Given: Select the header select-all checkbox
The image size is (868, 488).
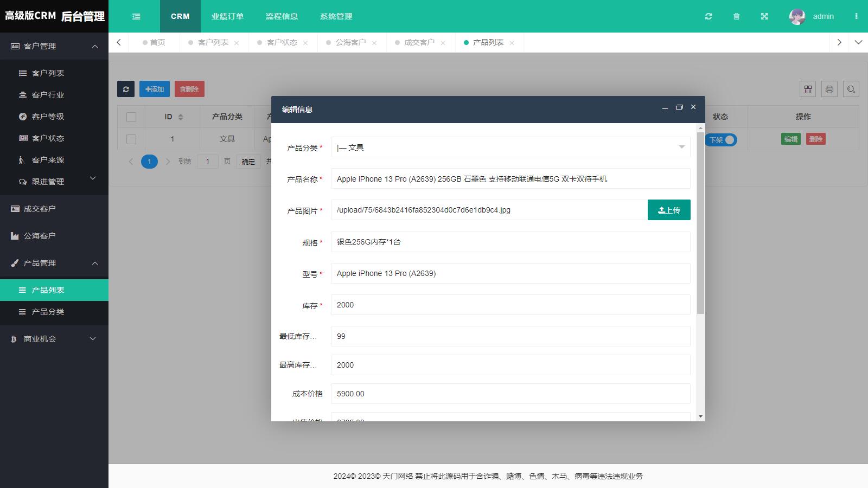Looking at the screenshot, I should tap(131, 117).
